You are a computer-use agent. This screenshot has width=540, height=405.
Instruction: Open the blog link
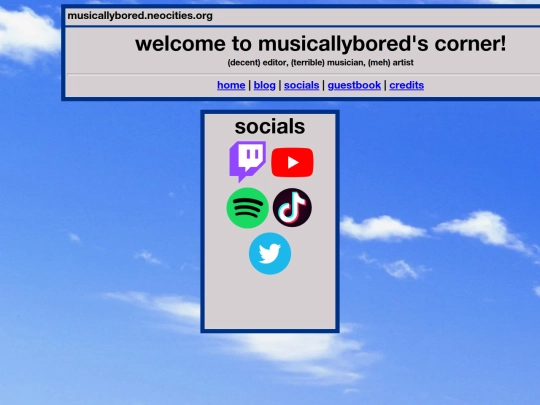pos(264,85)
